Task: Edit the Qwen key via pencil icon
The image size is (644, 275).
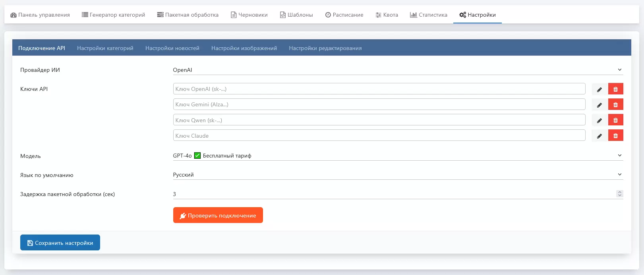Action: 599,120
